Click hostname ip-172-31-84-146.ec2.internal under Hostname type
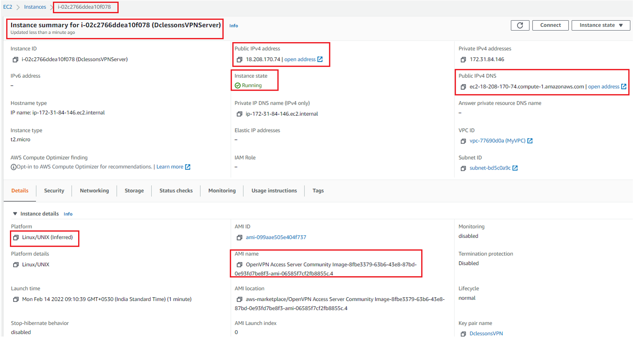 pyautogui.click(x=69, y=113)
